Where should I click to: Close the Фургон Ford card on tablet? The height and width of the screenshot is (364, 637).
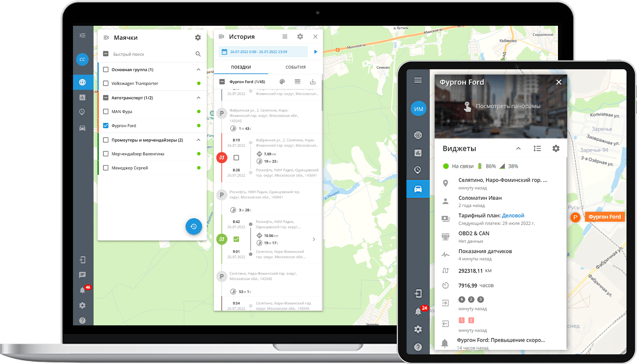[559, 82]
